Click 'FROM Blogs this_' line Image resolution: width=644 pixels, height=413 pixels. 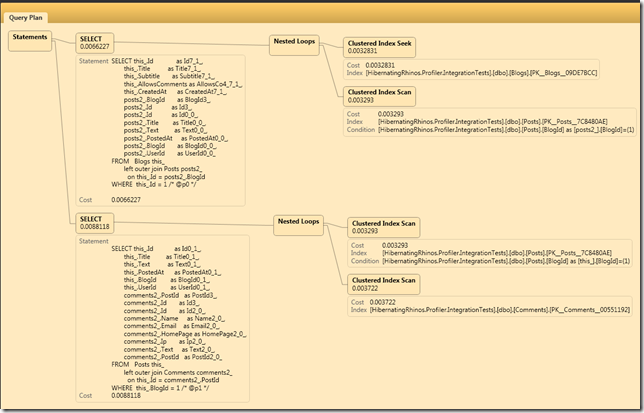[138, 161]
